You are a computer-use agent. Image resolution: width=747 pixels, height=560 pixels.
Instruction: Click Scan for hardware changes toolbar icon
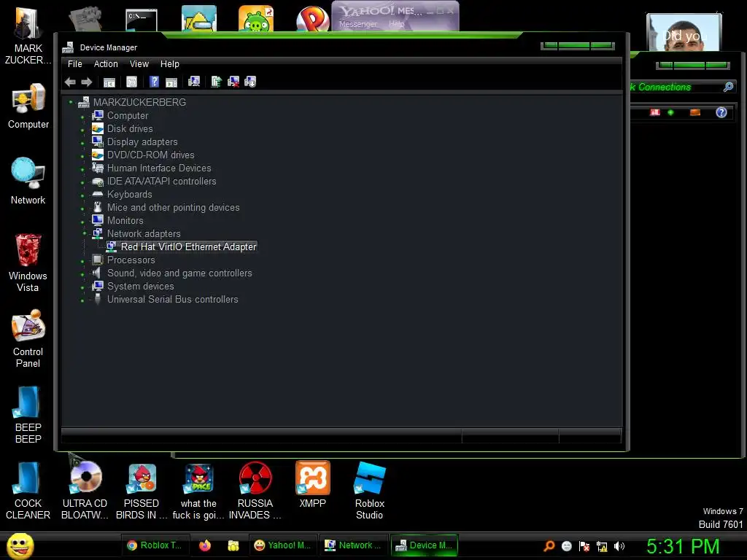194,82
